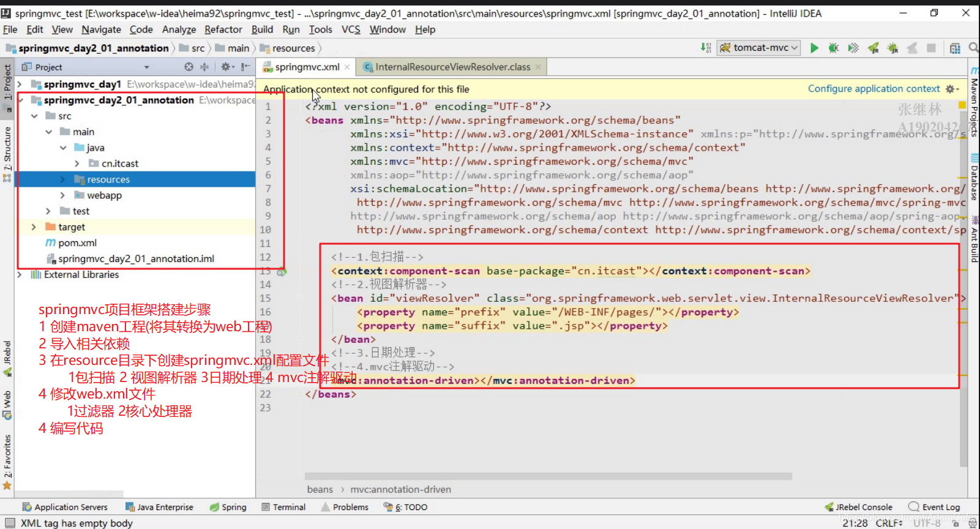Expand the webapp folder
Image resolution: width=980 pixels, height=529 pixels.
(63, 195)
